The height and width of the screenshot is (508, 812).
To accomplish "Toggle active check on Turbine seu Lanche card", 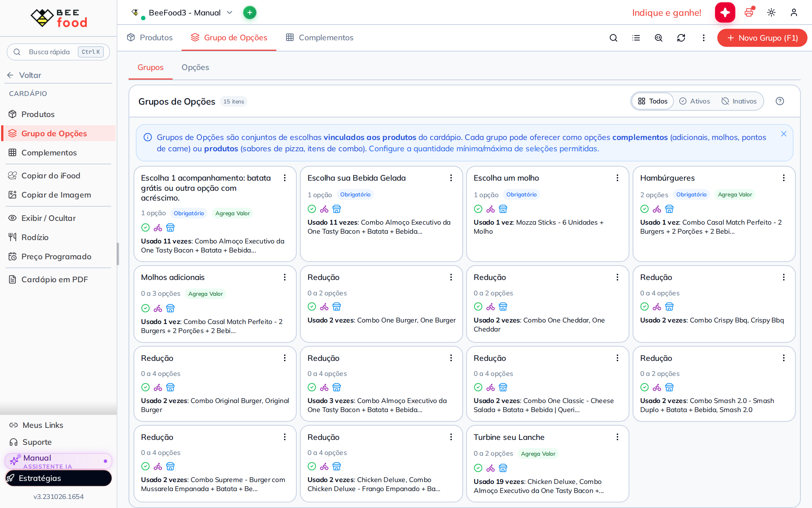I will pos(478,468).
